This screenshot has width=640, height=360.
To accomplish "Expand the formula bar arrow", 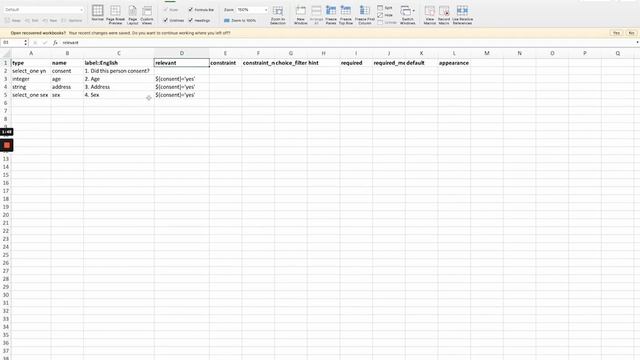I will 637,42.
